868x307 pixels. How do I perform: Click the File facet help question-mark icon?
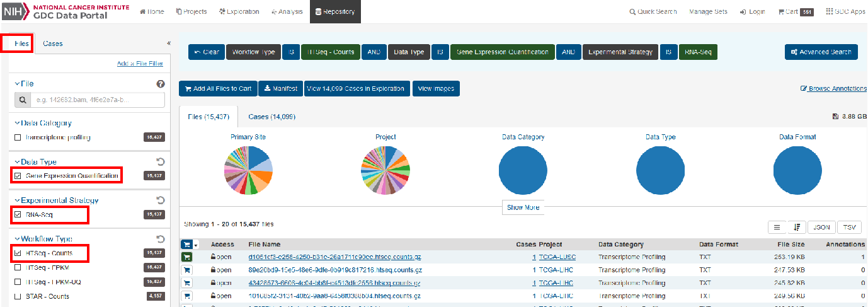click(x=160, y=84)
